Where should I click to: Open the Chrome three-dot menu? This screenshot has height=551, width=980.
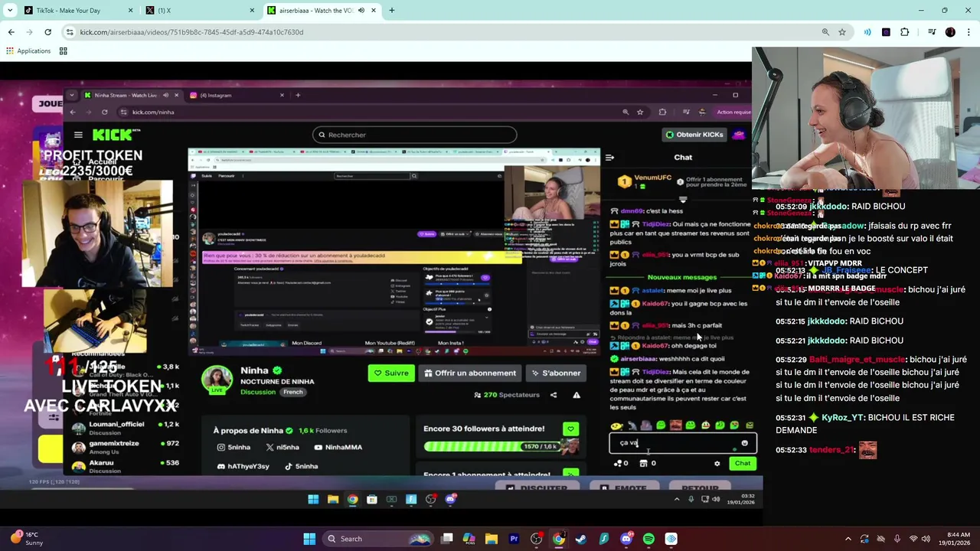tap(968, 32)
